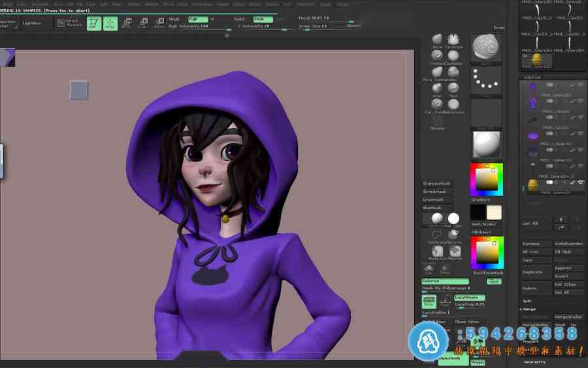This screenshot has width=588, height=368.
Task: Click the FillObject button
Action: click(x=486, y=232)
